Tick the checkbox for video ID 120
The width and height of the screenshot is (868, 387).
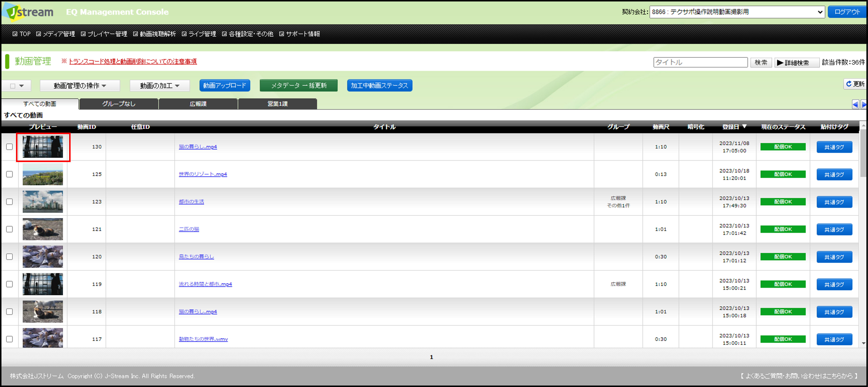tap(9, 257)
